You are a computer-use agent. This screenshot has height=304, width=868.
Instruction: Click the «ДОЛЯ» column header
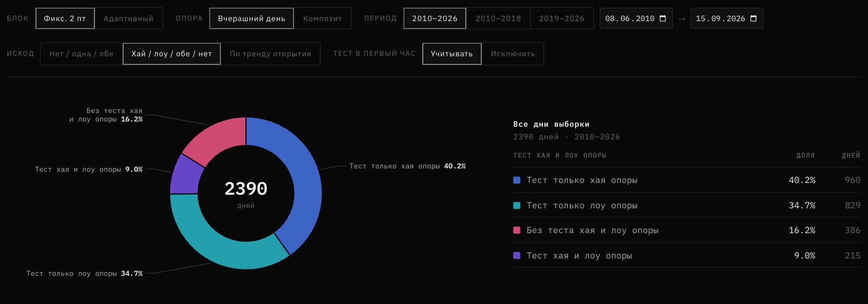point(806,155)
